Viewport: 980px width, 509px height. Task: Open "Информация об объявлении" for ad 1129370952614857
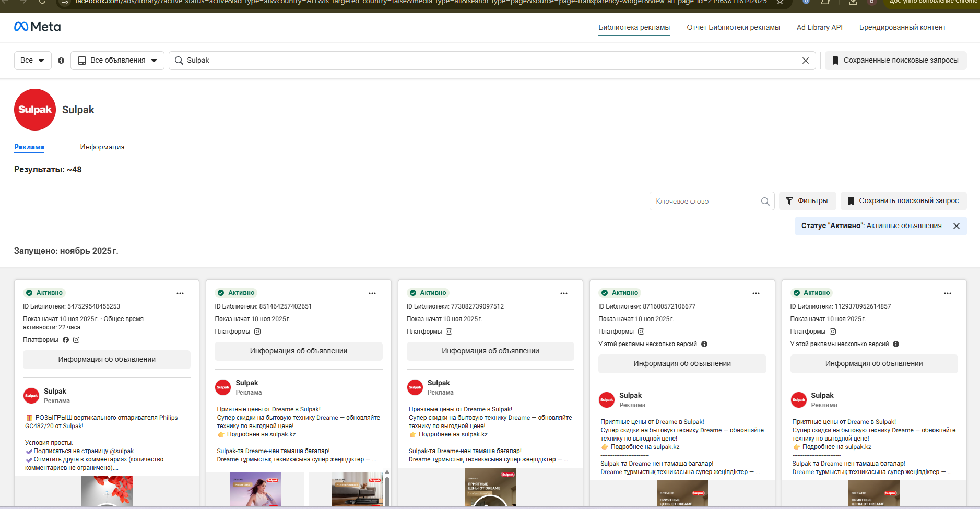point(874,364)
